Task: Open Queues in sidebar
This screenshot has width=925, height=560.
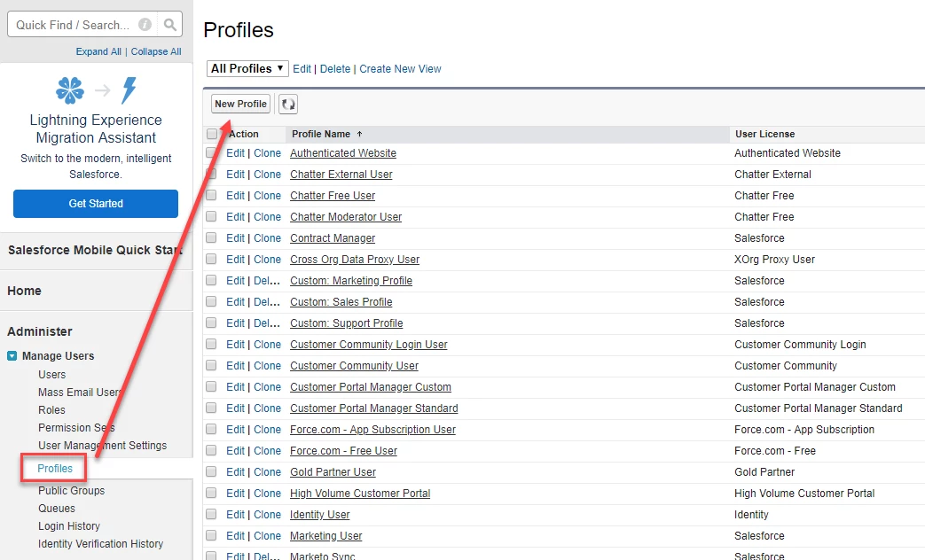Action: [57, 508]
